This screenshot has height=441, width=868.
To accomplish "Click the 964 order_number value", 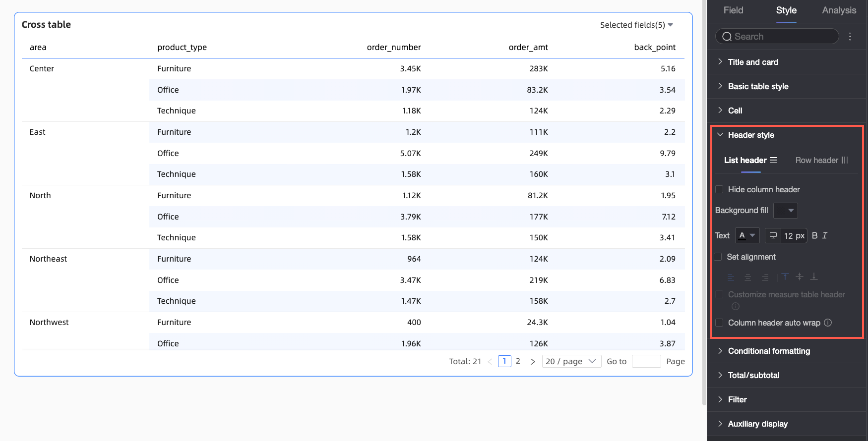I will click(414, 259).
